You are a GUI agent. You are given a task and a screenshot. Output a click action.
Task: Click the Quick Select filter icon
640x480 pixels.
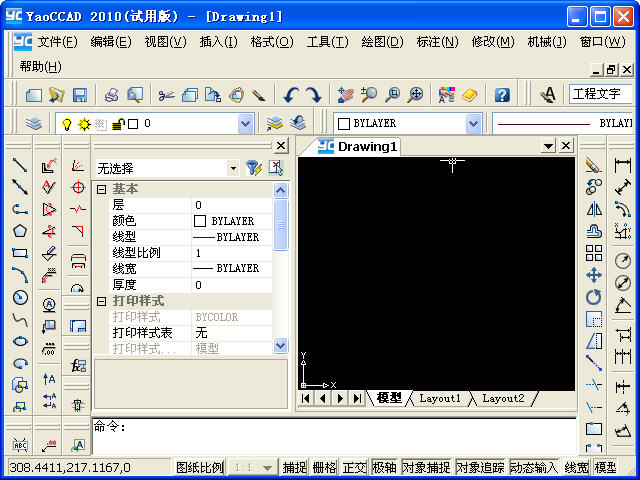click(x=253, y=168)
